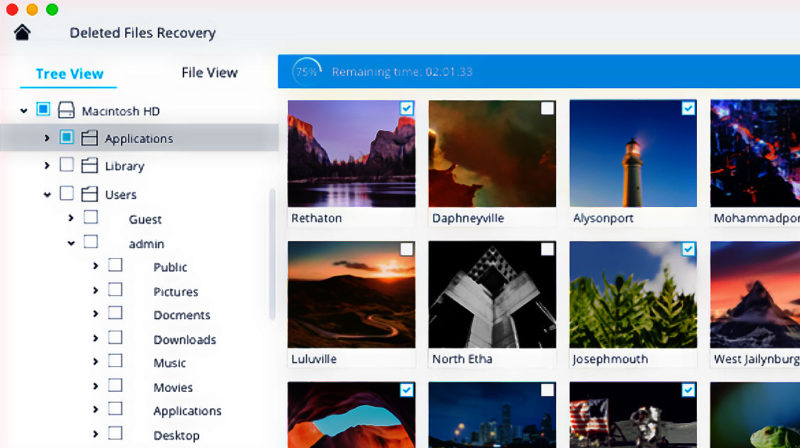Screen dimensions: 800x448
Task: Open the Mohammadport thumbnail
Action: coord(755,154)
